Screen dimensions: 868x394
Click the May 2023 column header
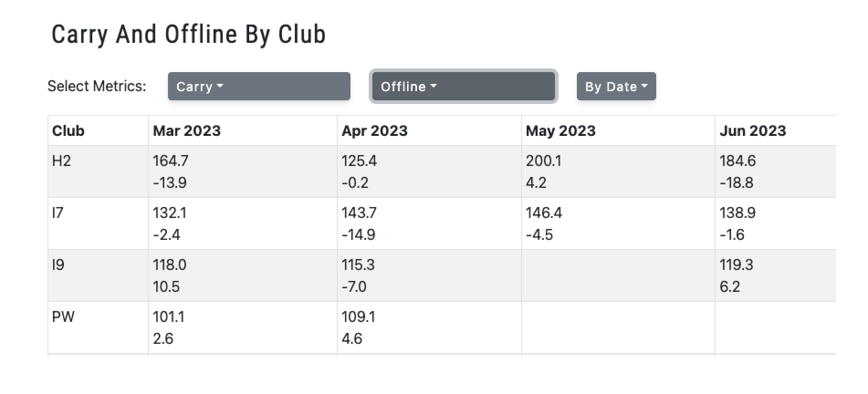[x=560, y=131]
